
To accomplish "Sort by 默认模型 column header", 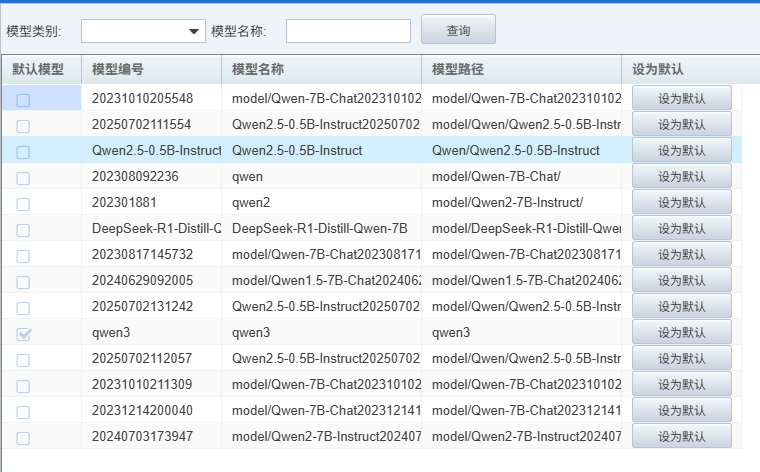I will point(42,69).
